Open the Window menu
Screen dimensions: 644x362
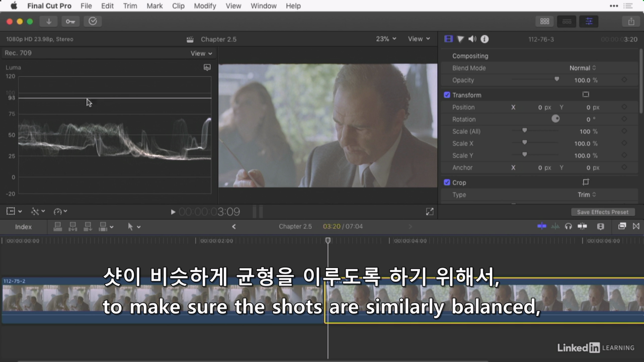tap(264, 6)
